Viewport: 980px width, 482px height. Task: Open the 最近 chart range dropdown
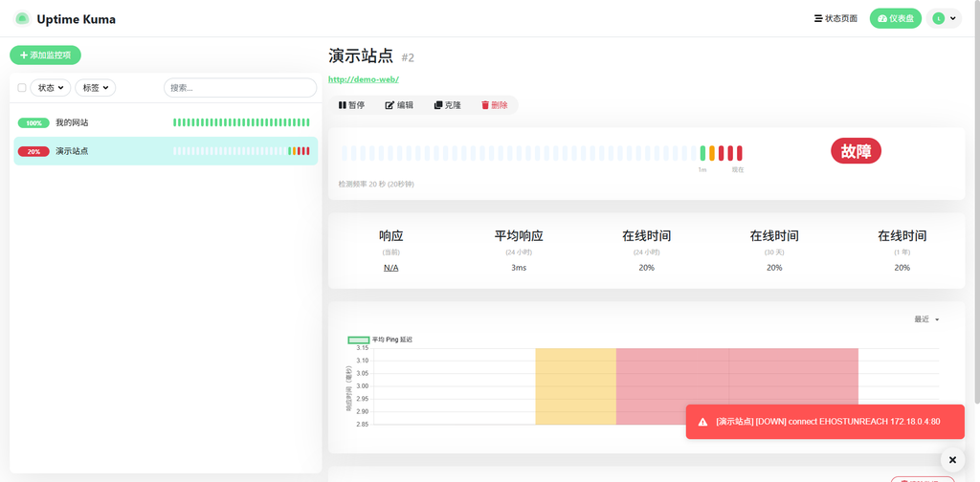click(926, 319)
